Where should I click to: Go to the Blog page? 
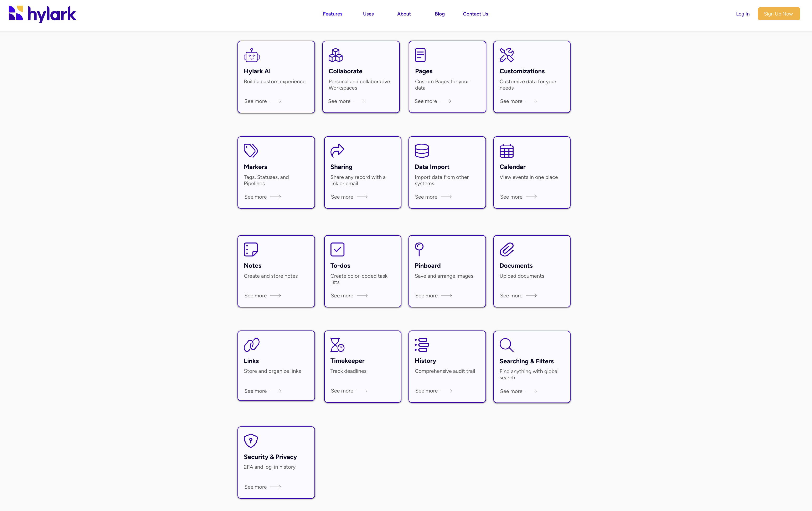[x=440, y=14]
